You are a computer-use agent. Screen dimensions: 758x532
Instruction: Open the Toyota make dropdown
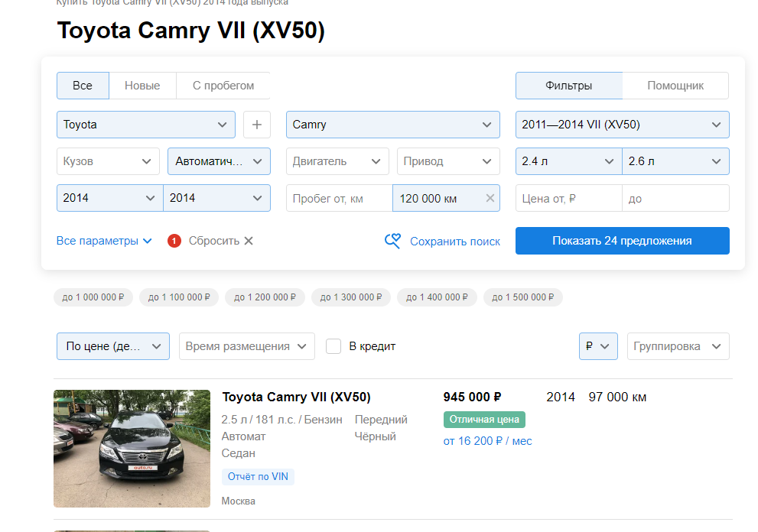click(x=146, y=125)
